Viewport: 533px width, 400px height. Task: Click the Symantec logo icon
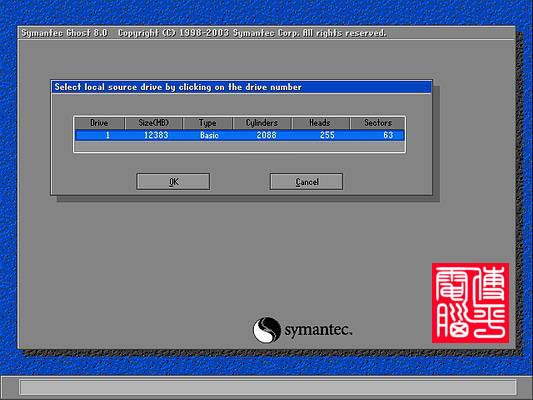click(266, 330)
